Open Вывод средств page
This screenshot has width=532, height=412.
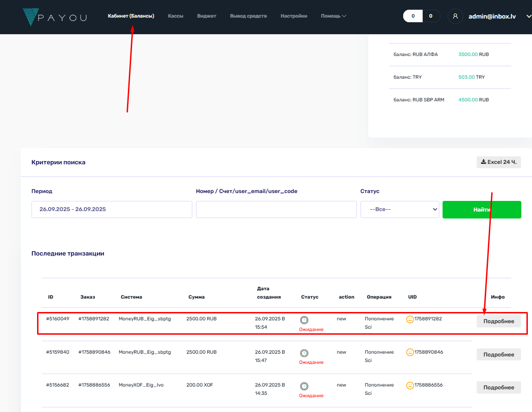pyautogui.click(x=248, y=16)
